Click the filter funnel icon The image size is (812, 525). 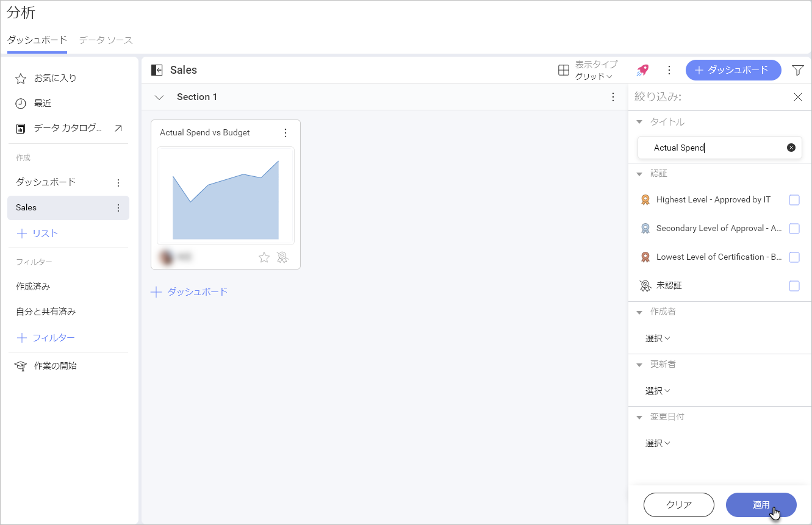click(x=798, y=70)
